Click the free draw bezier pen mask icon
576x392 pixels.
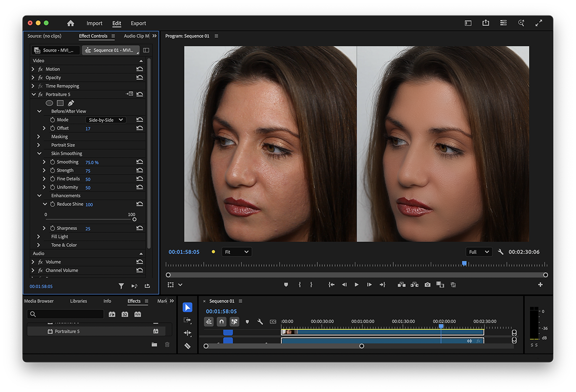71,103
